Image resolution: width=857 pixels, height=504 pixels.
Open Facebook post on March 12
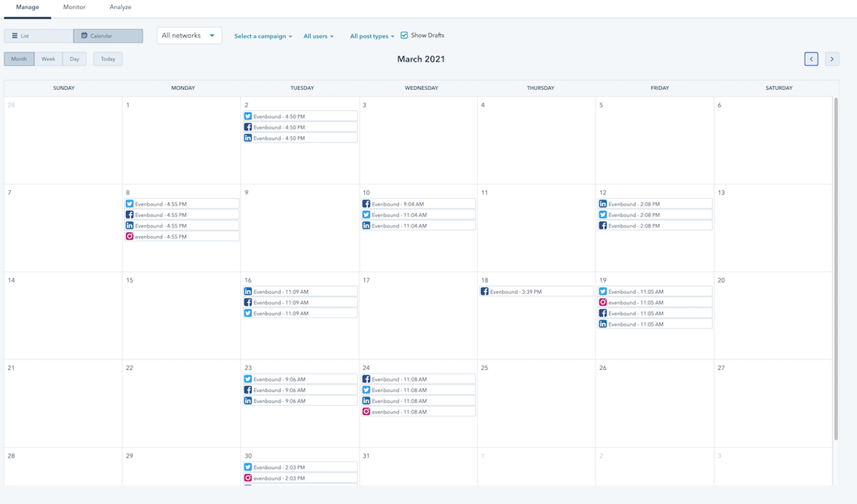(655, 225)
